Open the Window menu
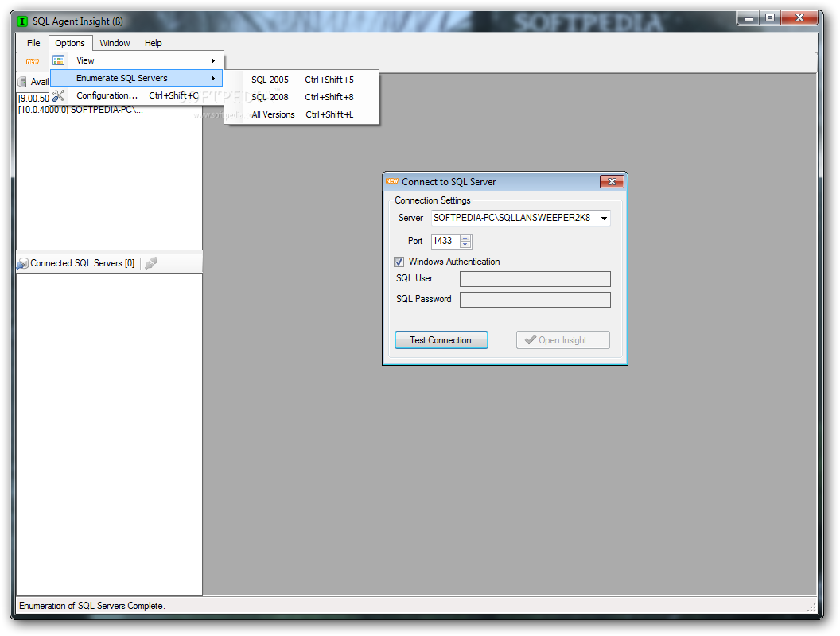Screen dimensions: 840x636 point(115,43)
